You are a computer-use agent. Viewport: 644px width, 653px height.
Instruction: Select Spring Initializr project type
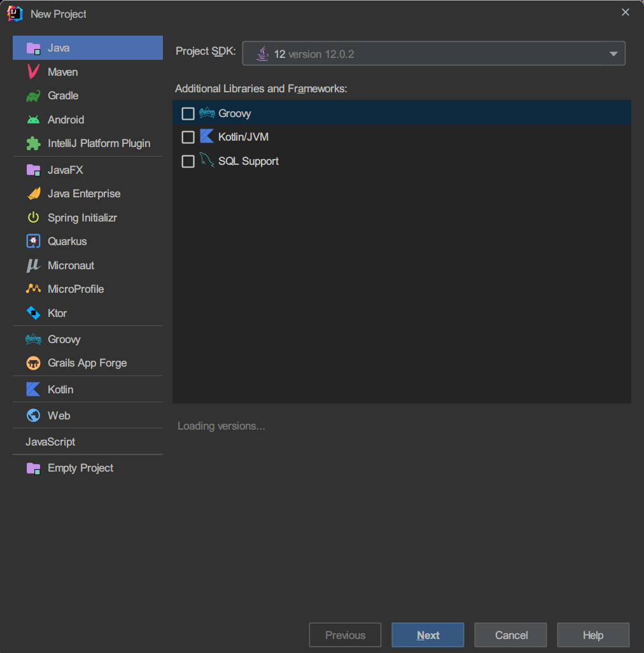tap(88, 218)
